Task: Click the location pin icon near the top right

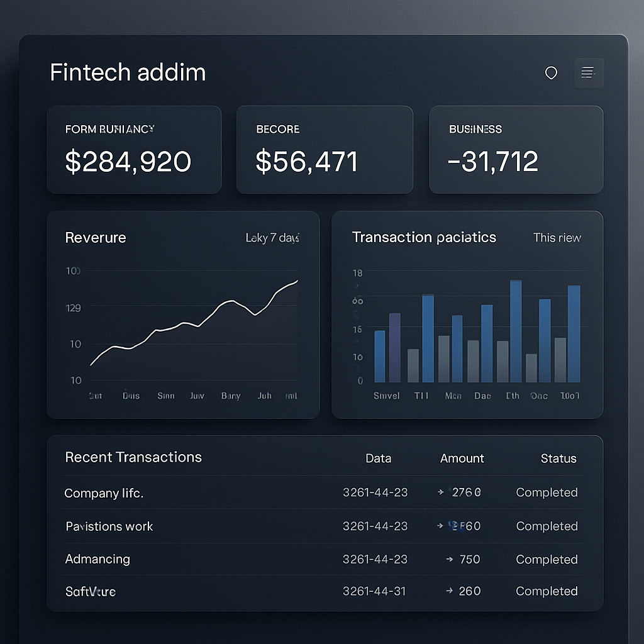Action: (x=551, y=73)
